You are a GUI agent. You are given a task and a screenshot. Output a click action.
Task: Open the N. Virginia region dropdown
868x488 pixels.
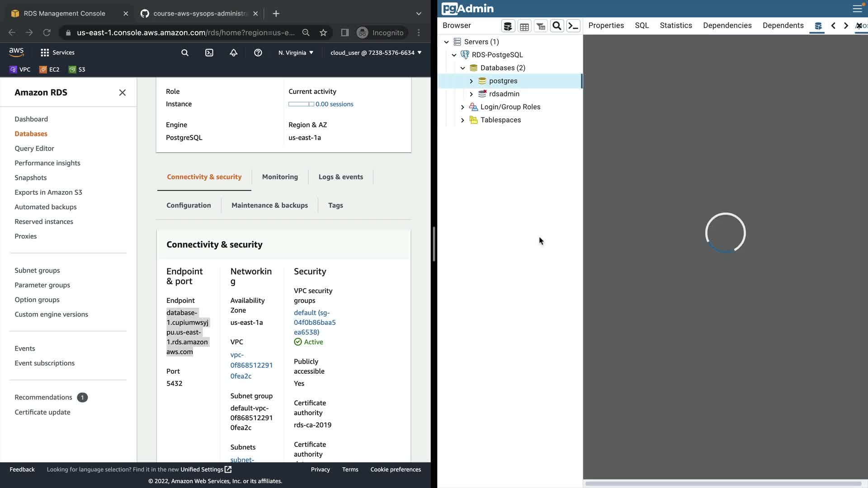pyautogui.click(x=296, y=53)
